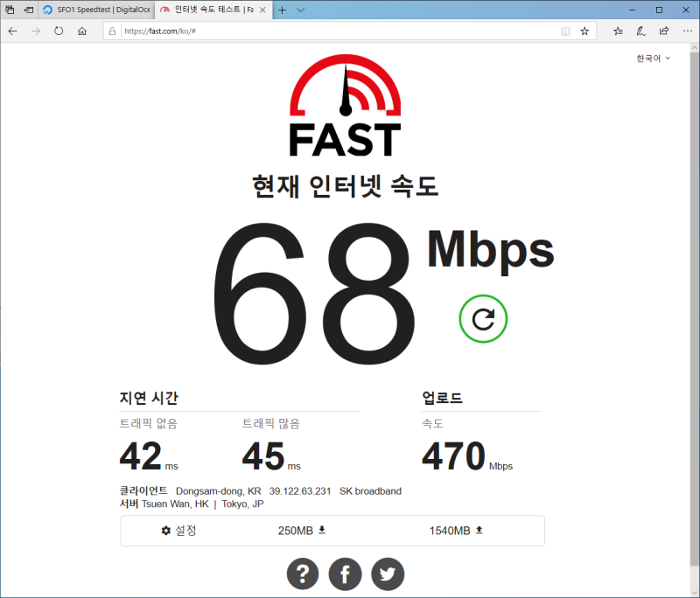
Task: Share this page icon in toolbar
Action: [x=664, y=31]
